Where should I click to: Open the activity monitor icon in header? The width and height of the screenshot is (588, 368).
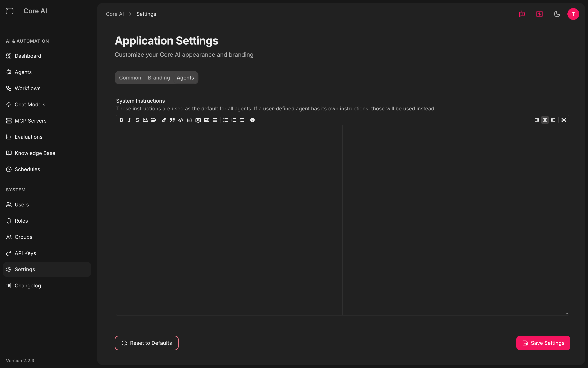click(x=539, y=14)
